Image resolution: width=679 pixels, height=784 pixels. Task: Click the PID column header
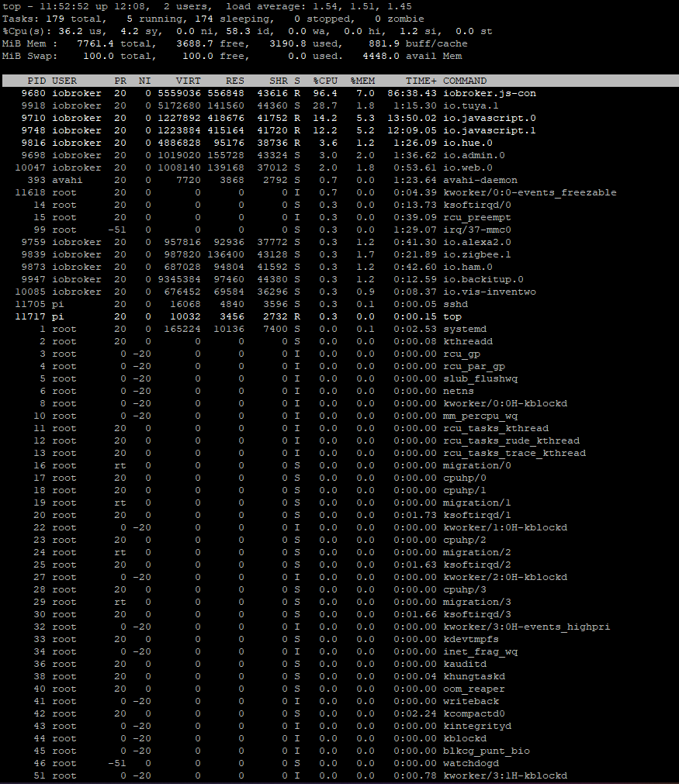36,81
